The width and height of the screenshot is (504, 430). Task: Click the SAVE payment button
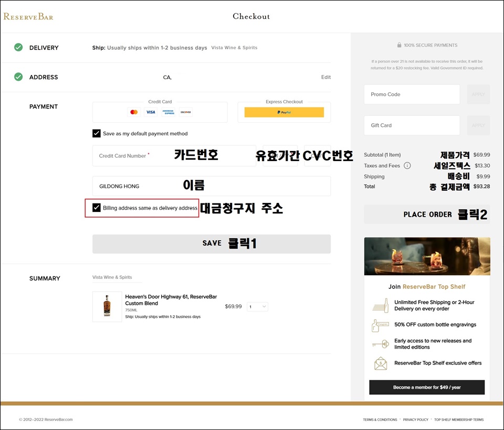pos(212,244)
